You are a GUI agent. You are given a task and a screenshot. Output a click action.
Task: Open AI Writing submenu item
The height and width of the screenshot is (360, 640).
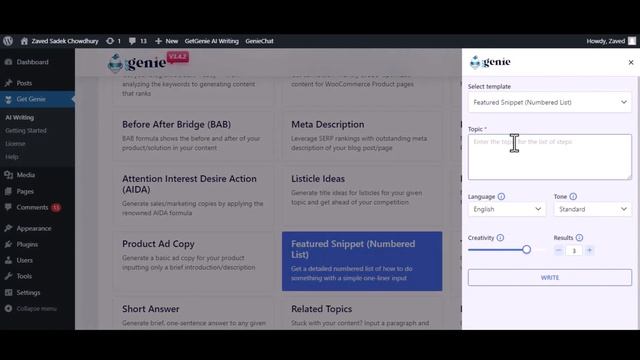click(20, 117)
